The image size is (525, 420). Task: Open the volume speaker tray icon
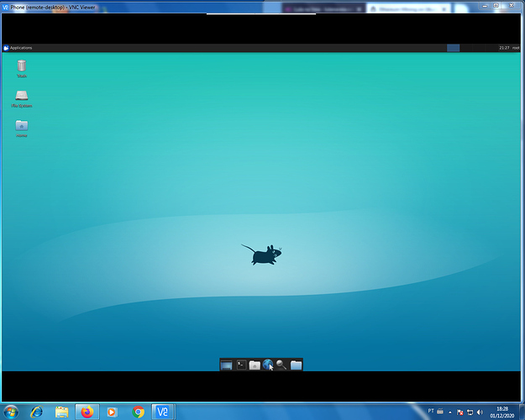click(x=480, y=412)
